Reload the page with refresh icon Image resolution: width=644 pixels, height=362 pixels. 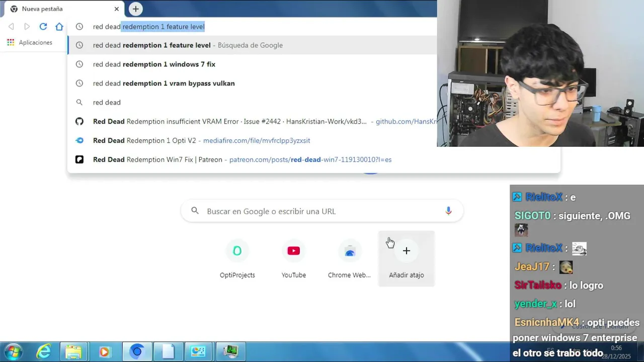43,27
